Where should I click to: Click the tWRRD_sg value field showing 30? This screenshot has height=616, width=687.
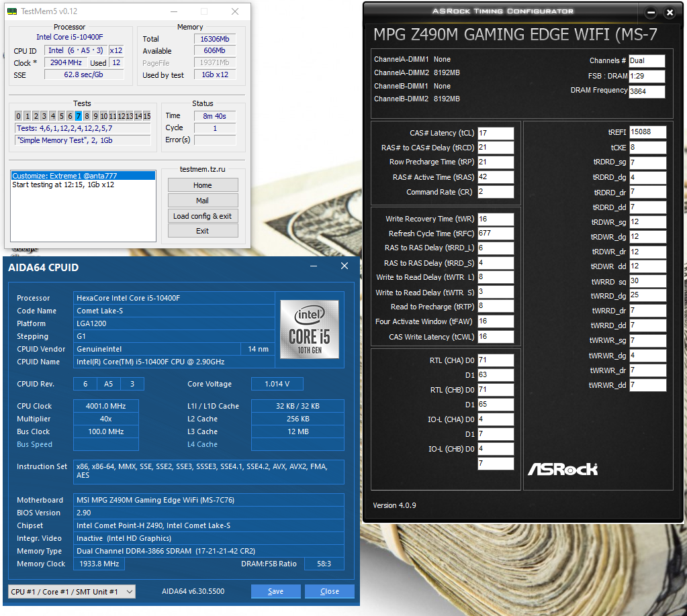647,281
